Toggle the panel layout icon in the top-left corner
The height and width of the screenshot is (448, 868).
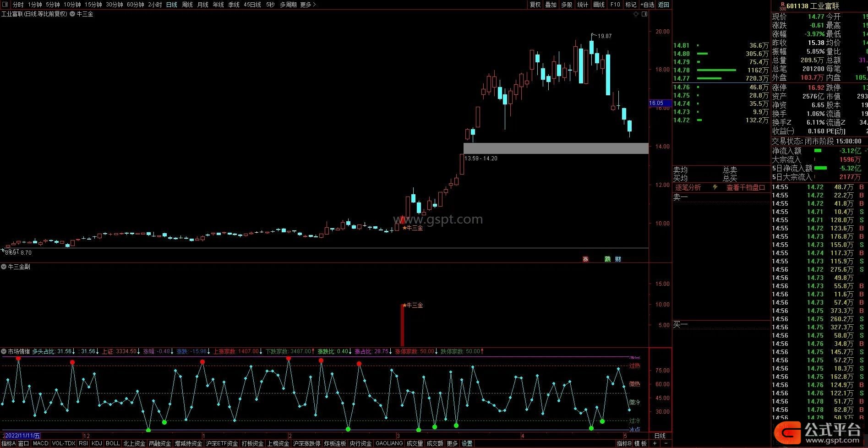click(5, 5)
